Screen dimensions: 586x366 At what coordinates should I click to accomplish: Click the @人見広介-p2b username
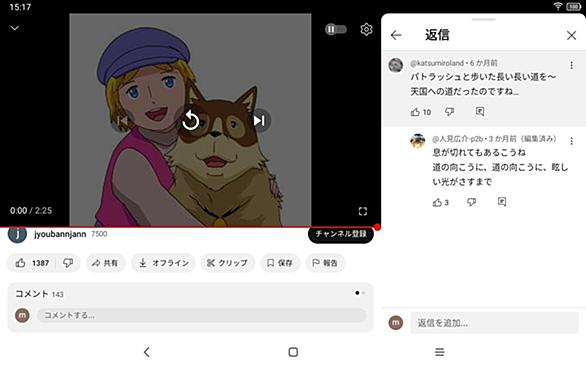[x=457, y=139]
